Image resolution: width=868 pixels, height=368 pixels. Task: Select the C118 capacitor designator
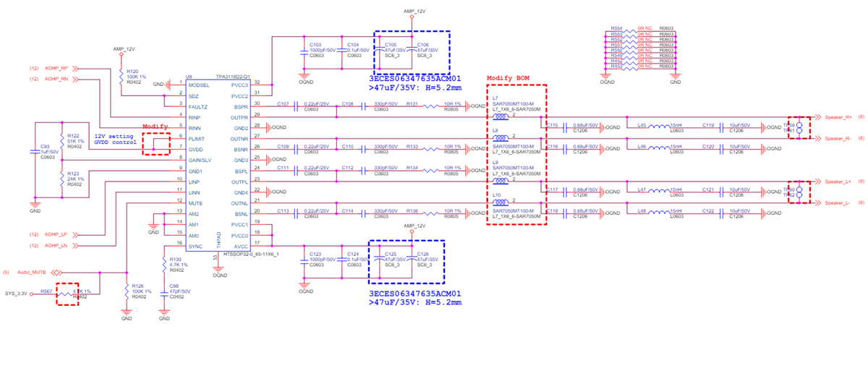553,210
